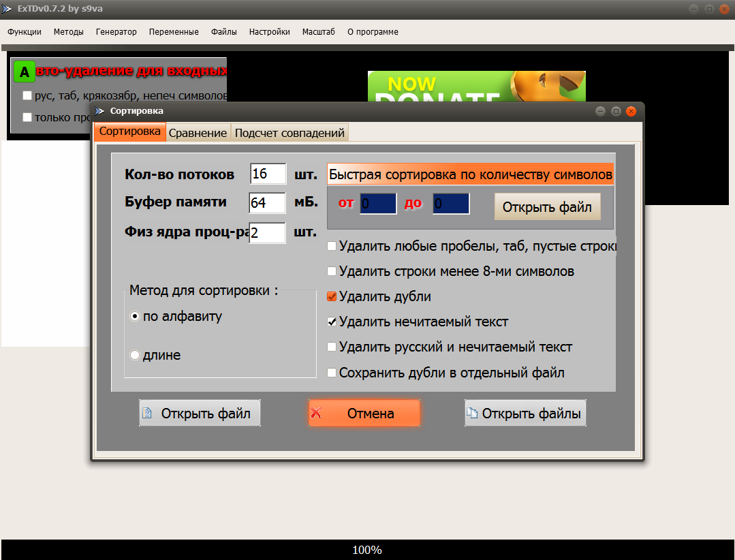The image size is (735, 560).
Task: Open the Подсчет совпадений tab
Action: tap(290, 133)
